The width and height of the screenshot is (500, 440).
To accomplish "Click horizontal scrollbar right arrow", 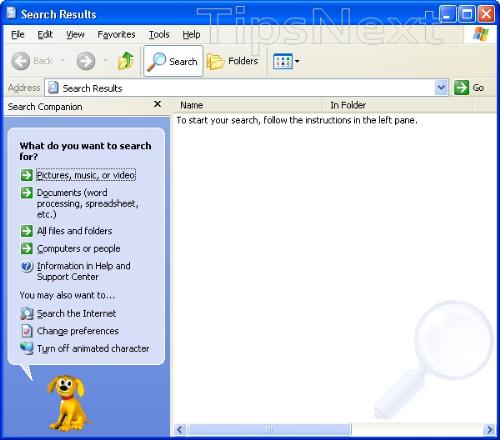I will coord(490,429).
